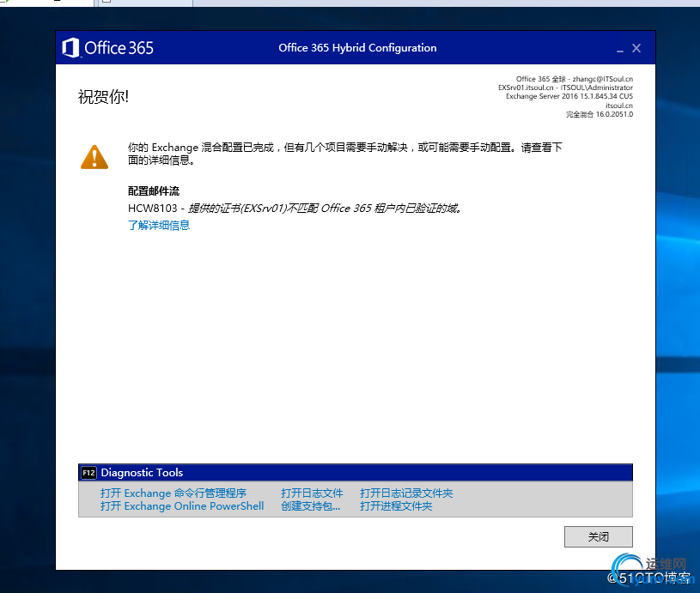Viewport: 700px width, 593px height.
Task: Open 打开 Exchange 命令行管理程序 link
Action: pyautogui.click(x=173, y=493)
